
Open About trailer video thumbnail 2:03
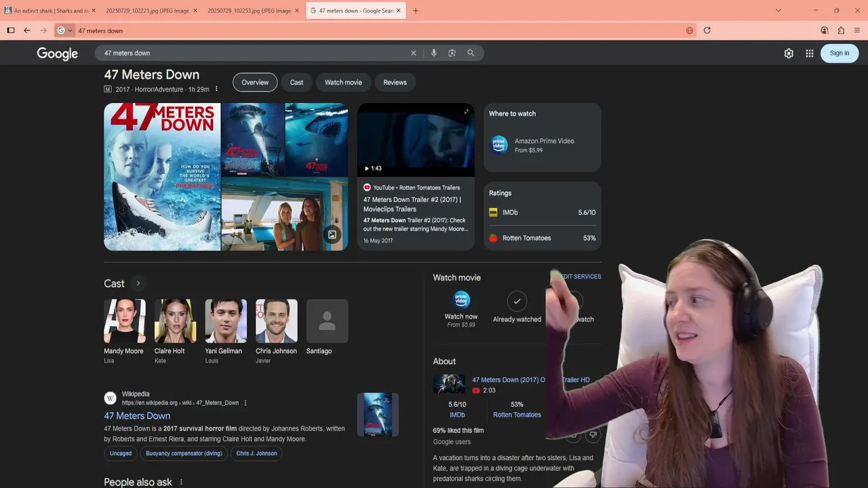click(449, 384)
